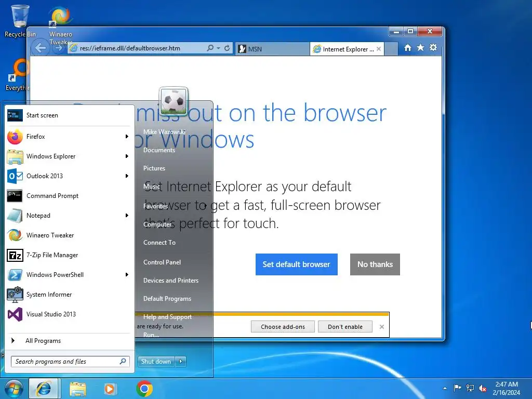The width and height of the screenshot is (532, 399).
Task: Click the No thanks button
Action: pyautogui.click(x=375, y=264)
